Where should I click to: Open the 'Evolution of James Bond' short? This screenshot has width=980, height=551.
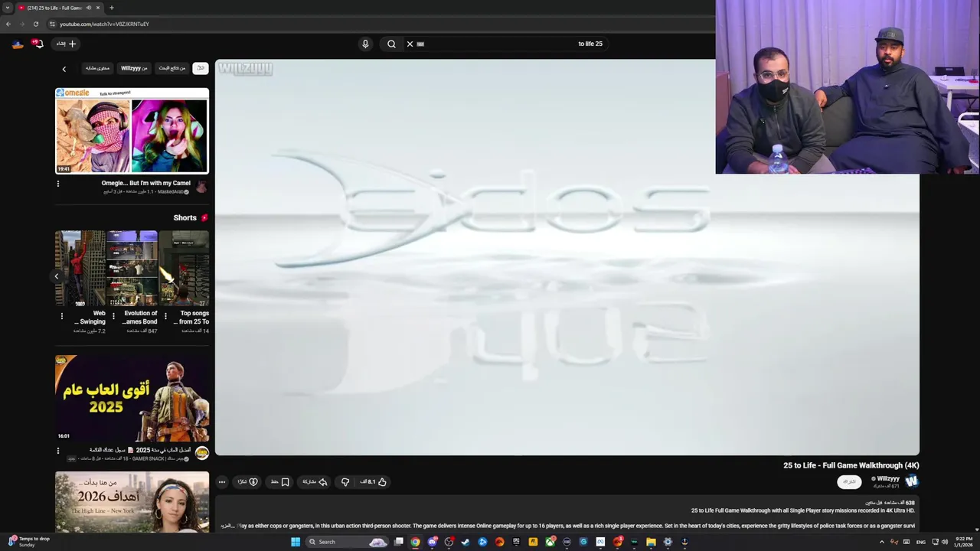(x=132, y=268)
